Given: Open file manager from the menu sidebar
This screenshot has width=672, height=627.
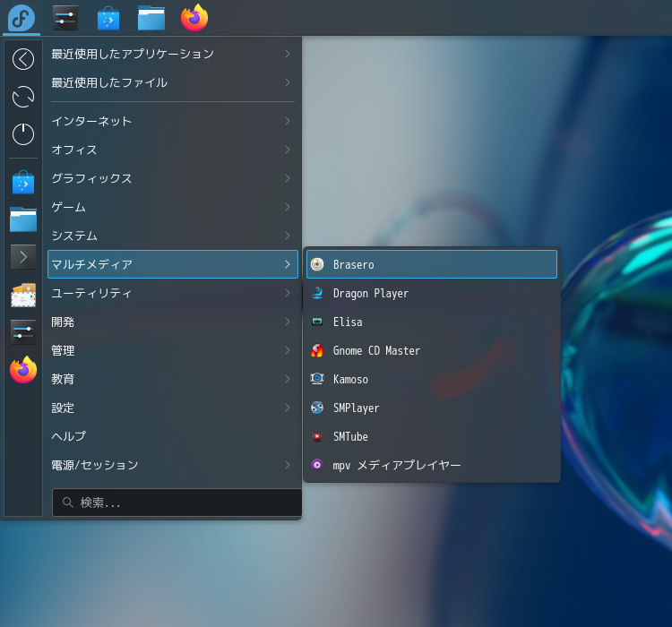Looking at the screenshot, I should 23,219.
